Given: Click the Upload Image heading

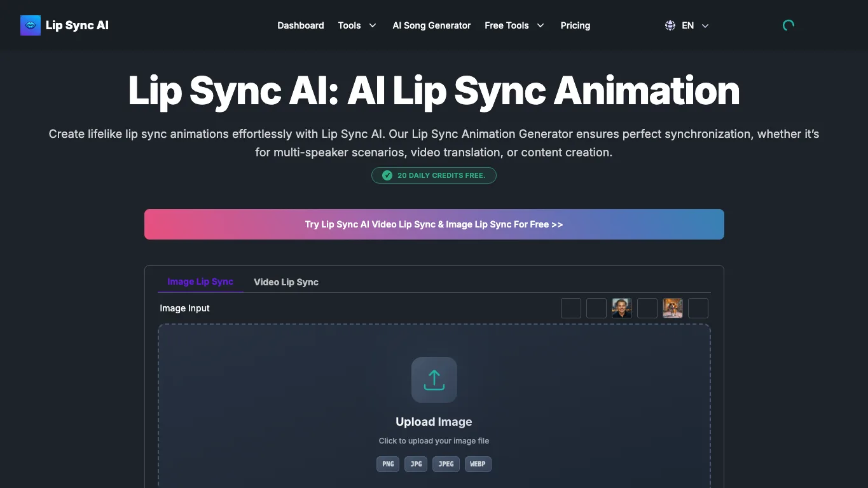Looking at the screenshot, I should 434,422.
